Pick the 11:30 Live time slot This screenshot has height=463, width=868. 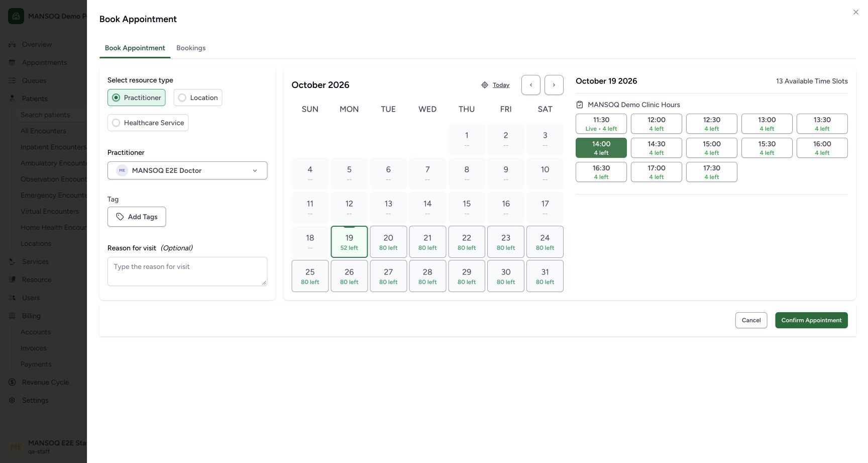pyautogui.click(x=601, y=124)
